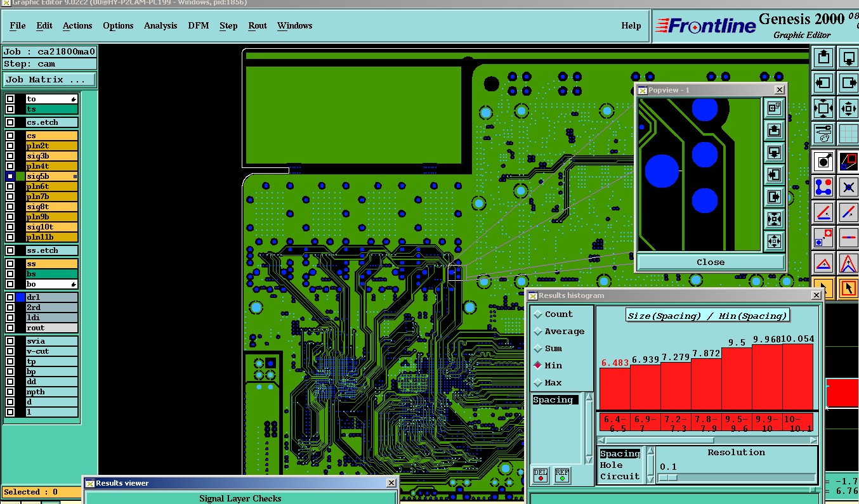Click the 6.4-6.5 histogram range cell
This screenshot has height=504, width=859.
(x=615, y=423)
